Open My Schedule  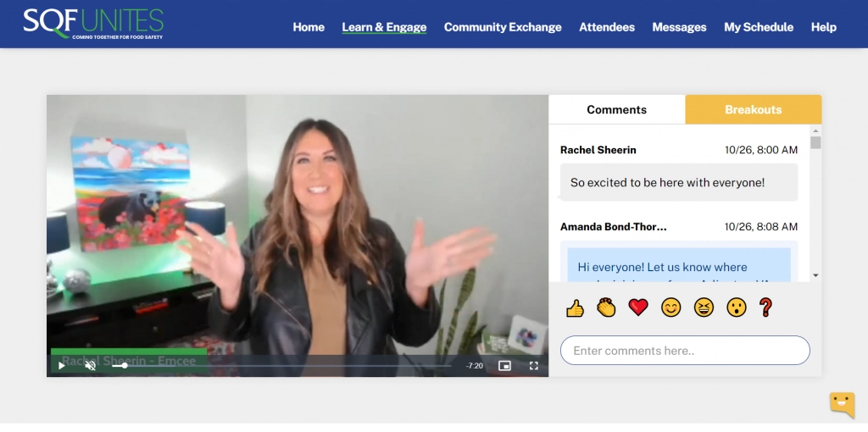click(x=759, y=27)
